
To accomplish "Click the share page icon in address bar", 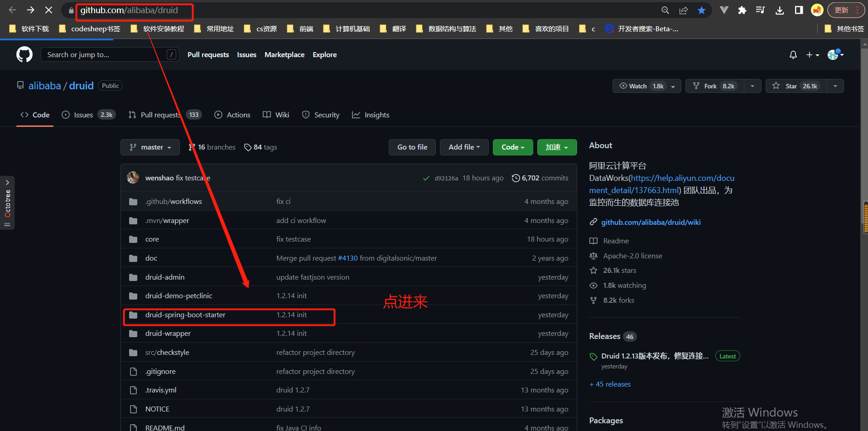I will pos(684,10).
